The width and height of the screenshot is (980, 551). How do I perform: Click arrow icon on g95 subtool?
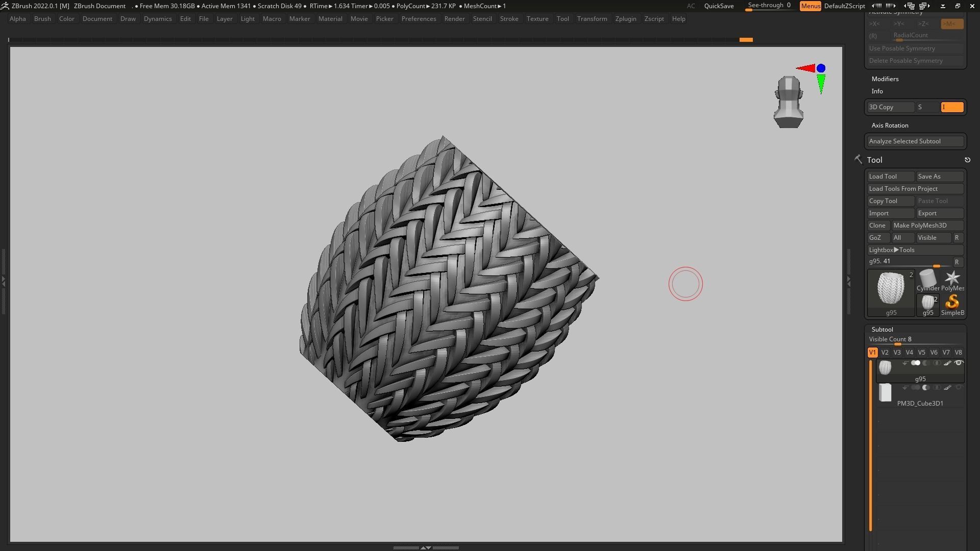tap(905, 363)
